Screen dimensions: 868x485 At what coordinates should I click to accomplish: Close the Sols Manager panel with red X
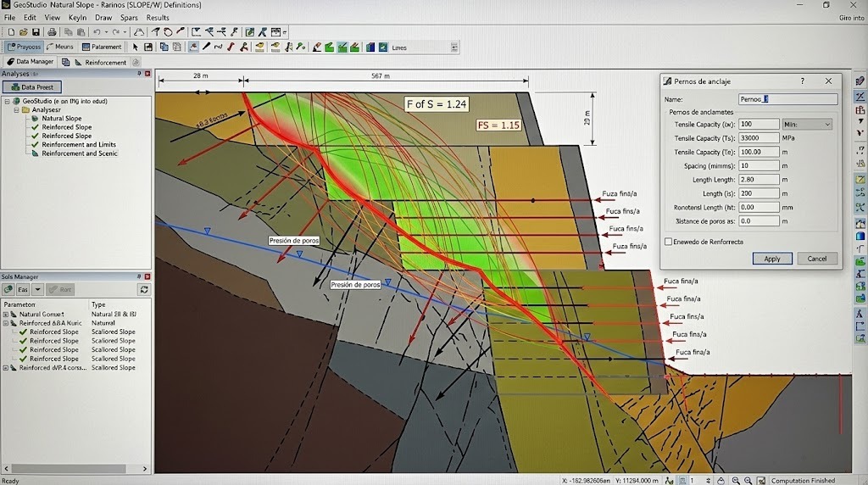(x=147, y=276)
